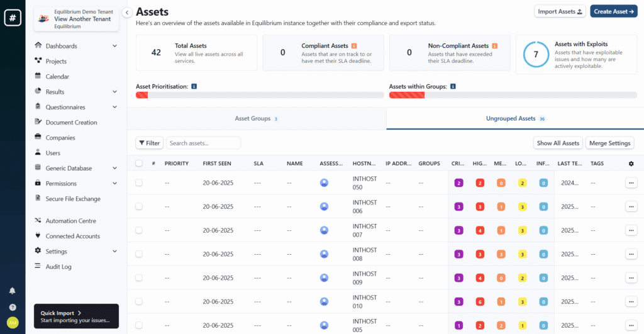Toggle the select-all checkbox in table header
Viewport: 644px width, 334px height.
tap(139, 164)
